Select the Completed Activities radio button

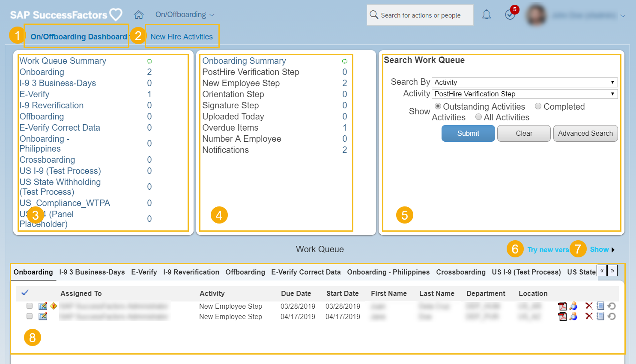(538, 106)
